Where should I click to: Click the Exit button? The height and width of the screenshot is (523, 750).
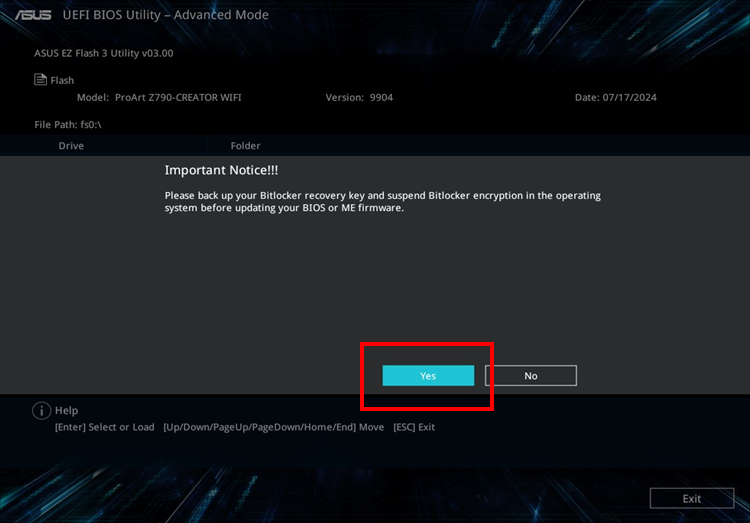pos(692,499)
